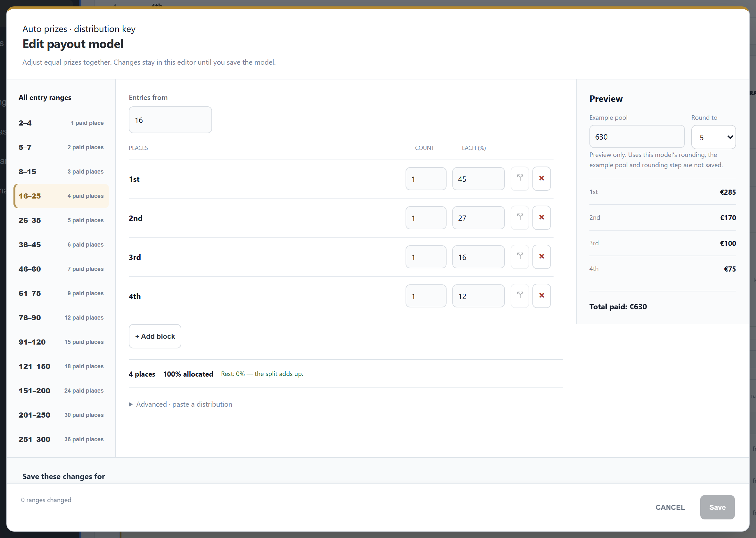This screenshot has height=538, width=756.
Task: Select the 16–25 entry range
Action: (x=61, y=196)
